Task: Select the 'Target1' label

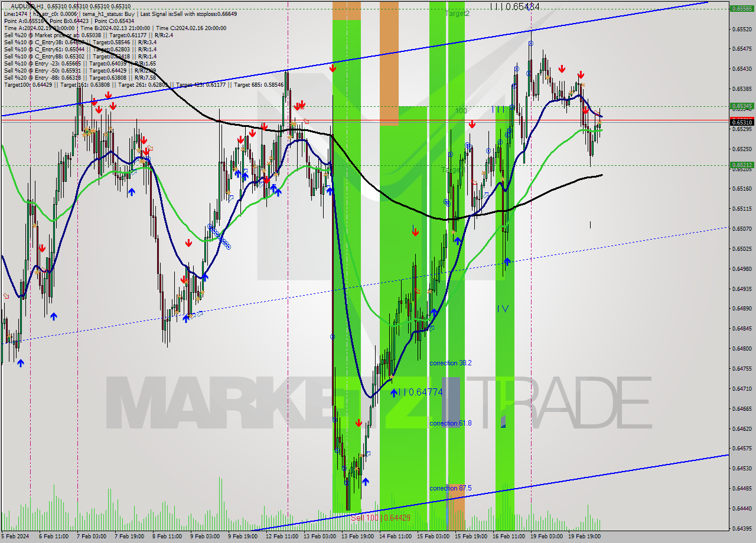Action: 452,169
